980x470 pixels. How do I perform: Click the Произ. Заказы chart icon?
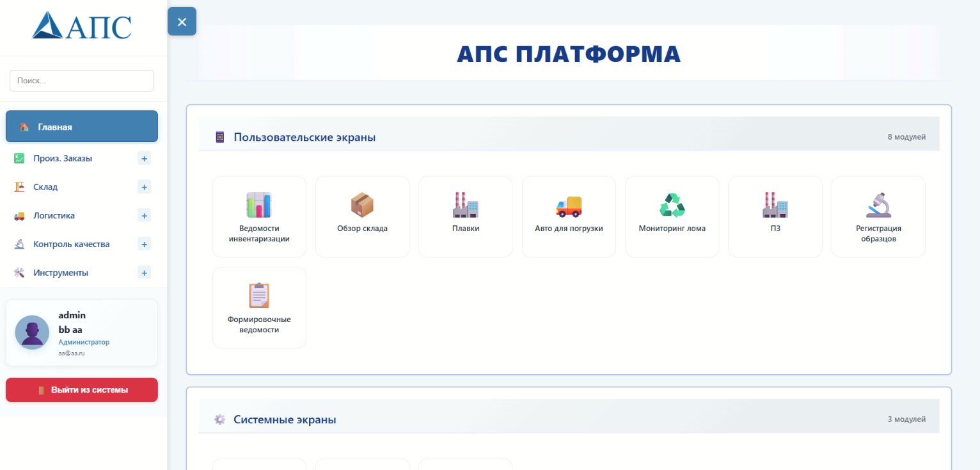coord(19,158)
